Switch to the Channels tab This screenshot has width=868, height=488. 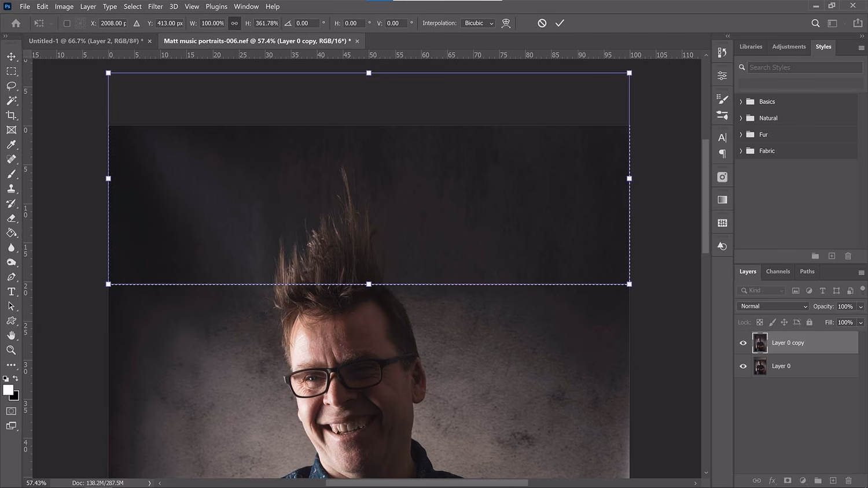pyautogui.click(x=778, y=271)
